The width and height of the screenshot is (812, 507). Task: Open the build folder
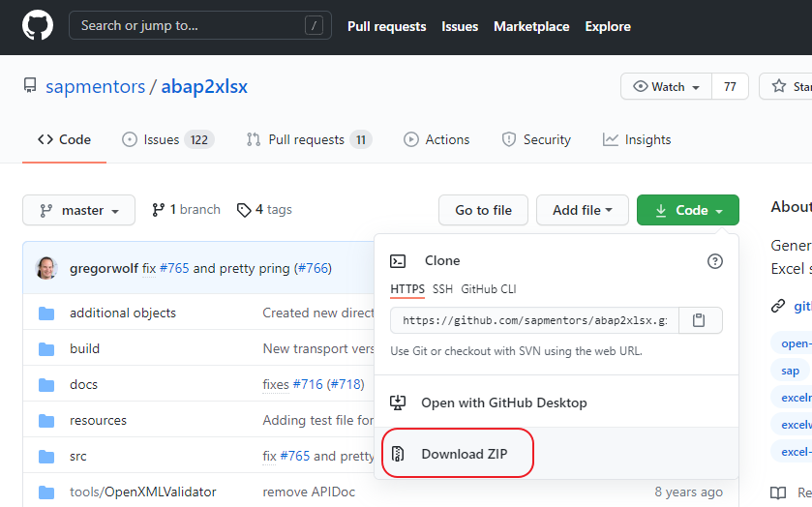(x=84, y=348)
